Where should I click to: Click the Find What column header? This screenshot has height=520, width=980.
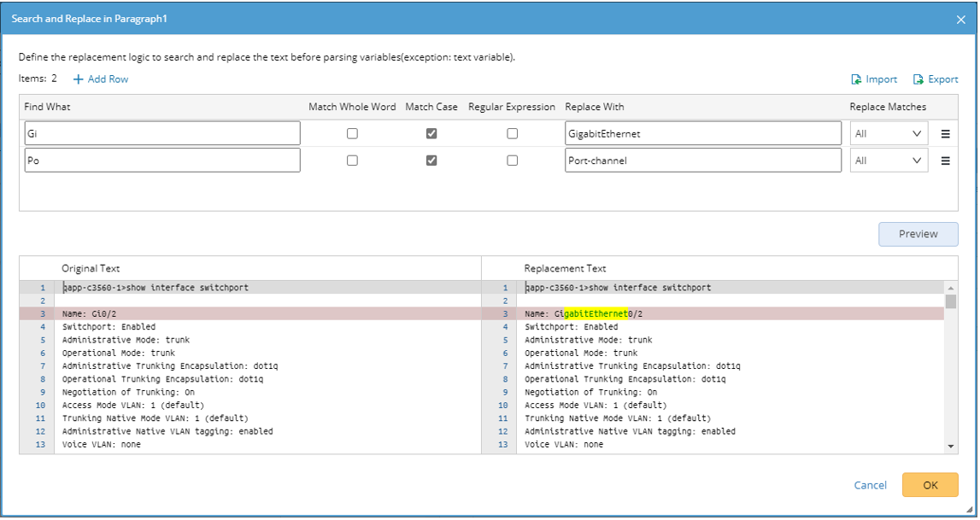(48, 107)
